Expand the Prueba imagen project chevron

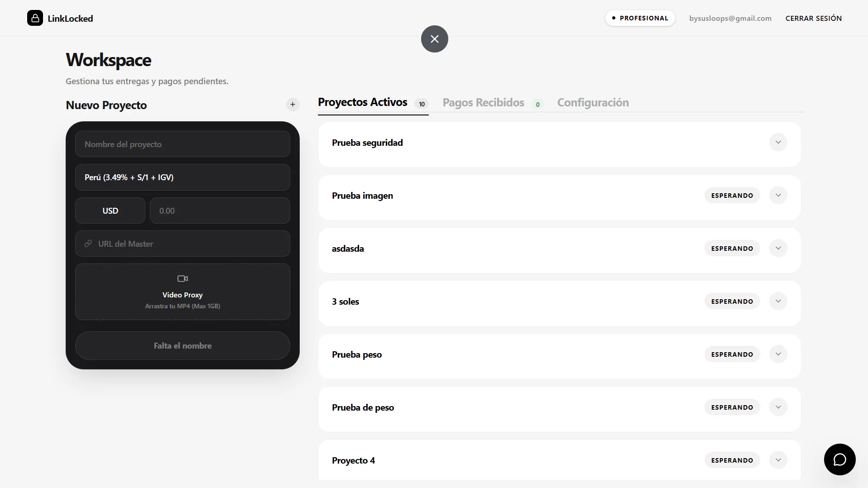tap(778, 195)
